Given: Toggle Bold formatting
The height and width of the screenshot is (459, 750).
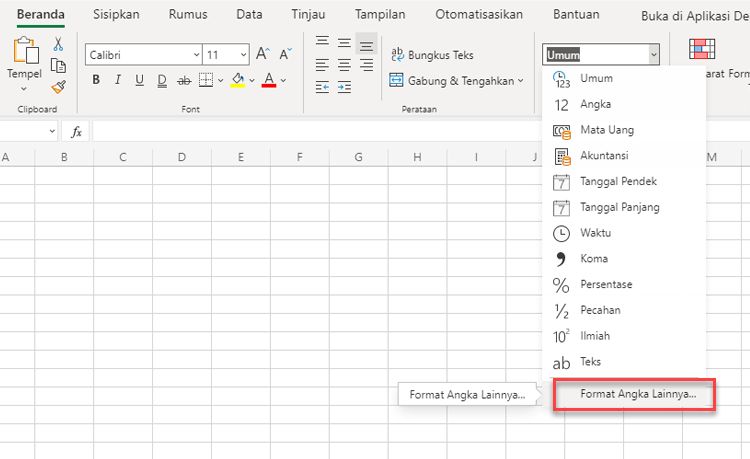Looking at the screenshot, I should pos(96,80).
